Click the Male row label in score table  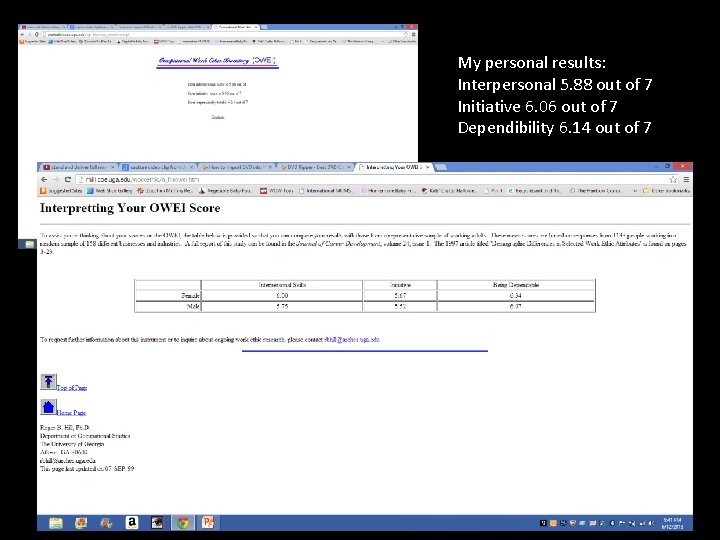tap(193, 306)
